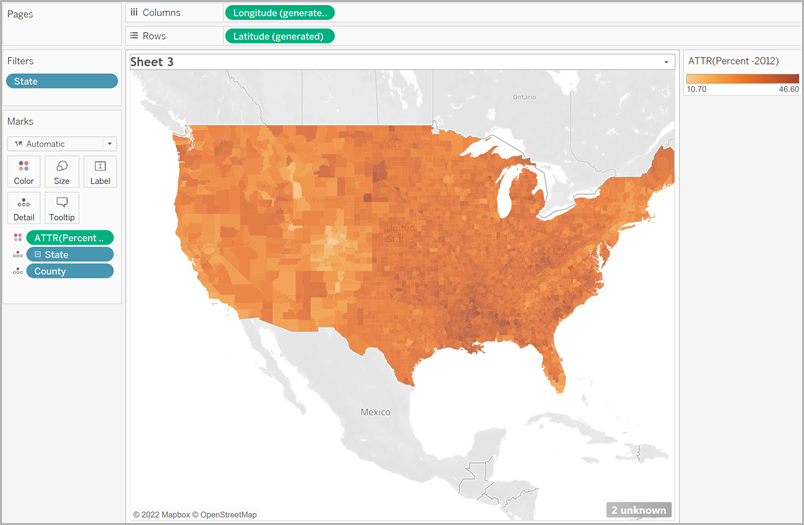Select the County pill in Marks

tap(70, 272)
